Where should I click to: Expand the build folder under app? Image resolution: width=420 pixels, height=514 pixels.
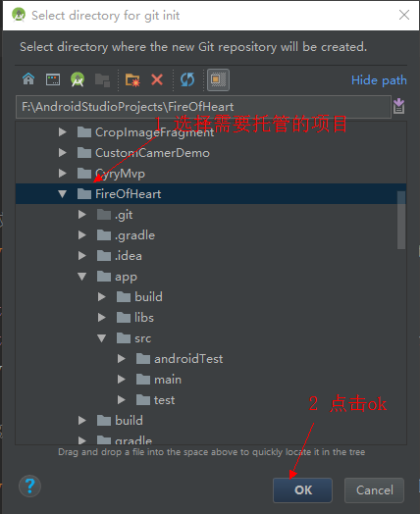point(102,297)
